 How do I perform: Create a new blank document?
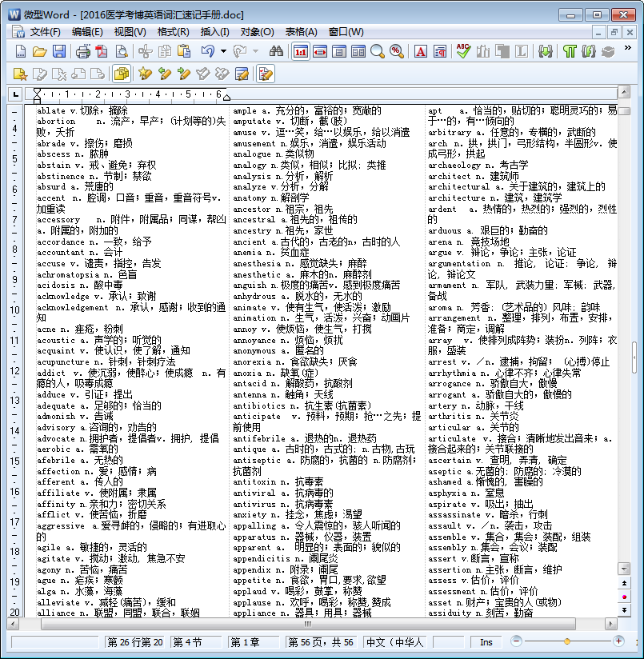pyautogui.click(x=20, y=51)
